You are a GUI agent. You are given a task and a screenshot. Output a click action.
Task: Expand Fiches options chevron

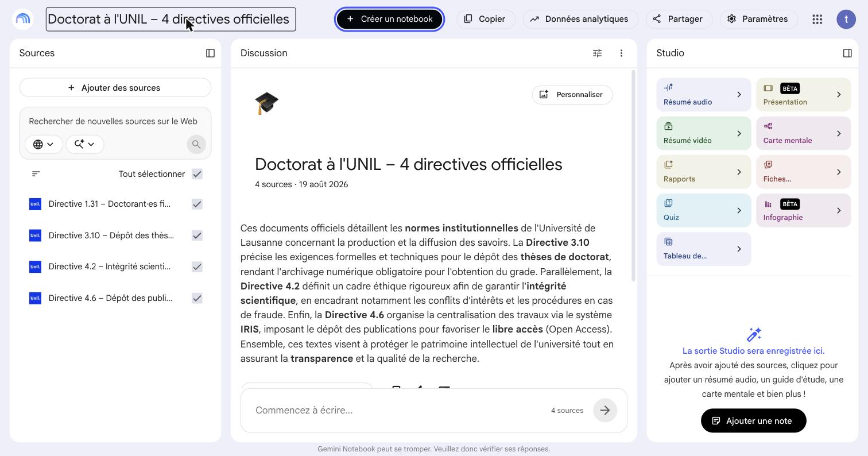pos(839,172)
